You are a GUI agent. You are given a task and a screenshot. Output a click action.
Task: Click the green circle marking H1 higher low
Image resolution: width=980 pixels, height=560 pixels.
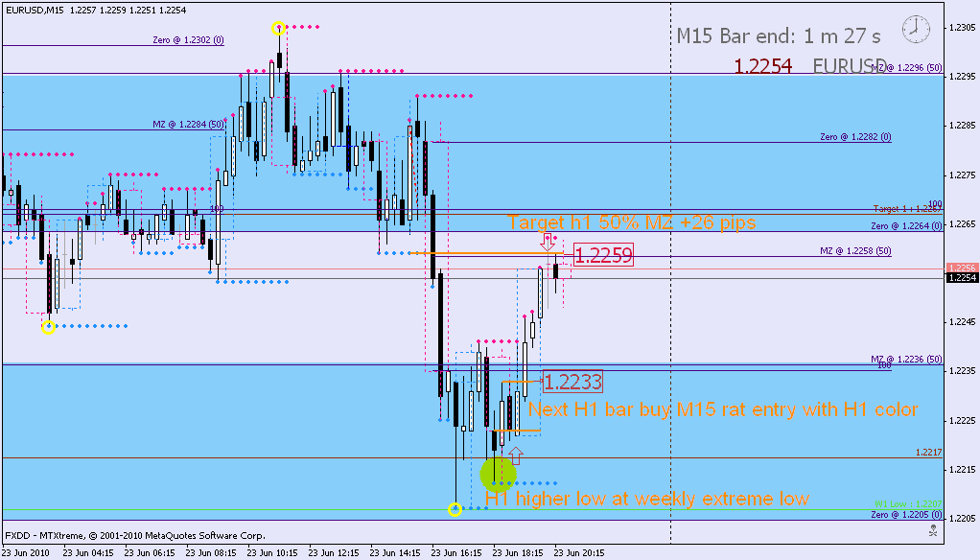[498, 474]
